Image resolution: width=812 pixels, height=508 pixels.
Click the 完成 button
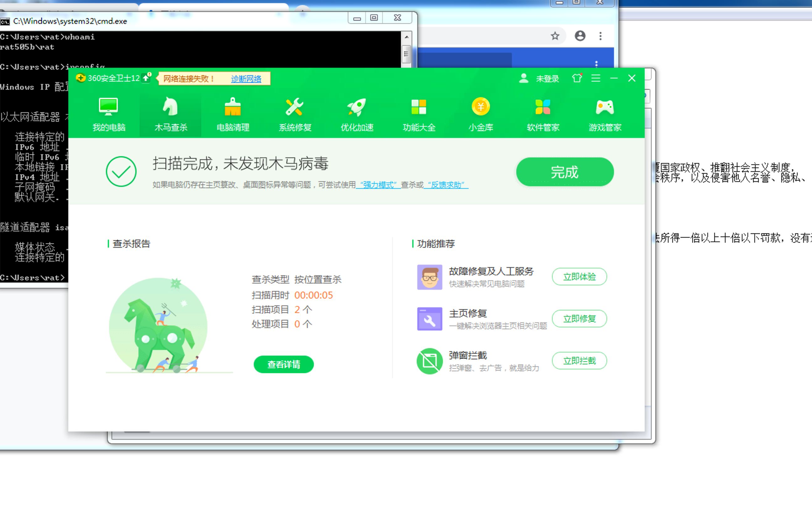(565, 172)
